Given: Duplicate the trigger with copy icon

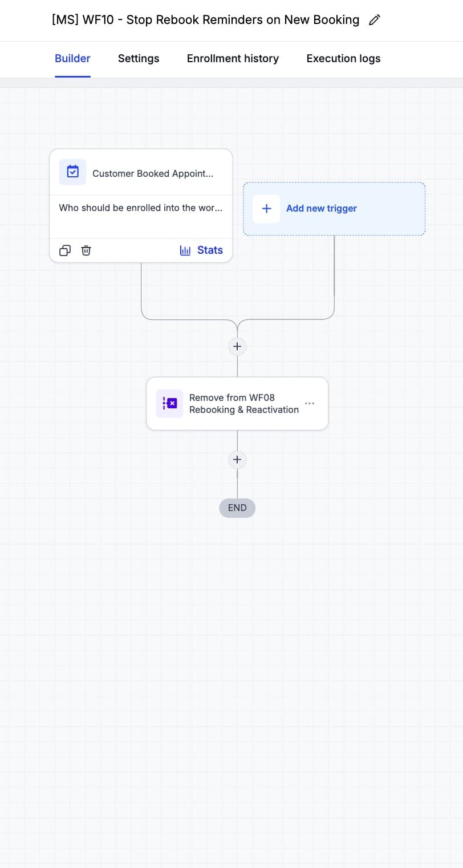Looking at the screenshot, I should (x=65, y=250).
